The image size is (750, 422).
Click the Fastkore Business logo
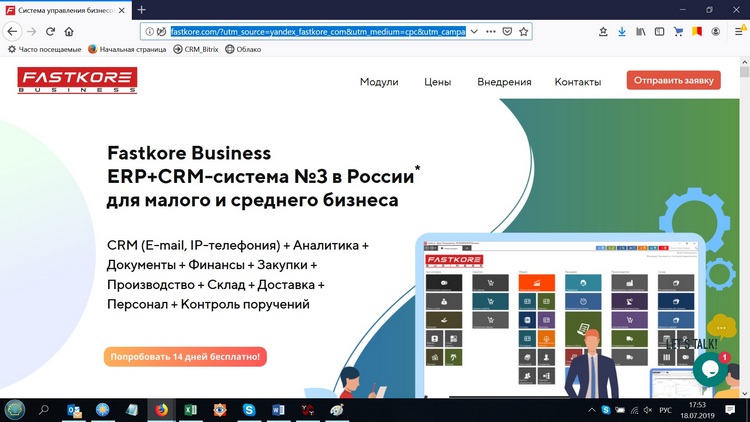[x=77, y=80]
